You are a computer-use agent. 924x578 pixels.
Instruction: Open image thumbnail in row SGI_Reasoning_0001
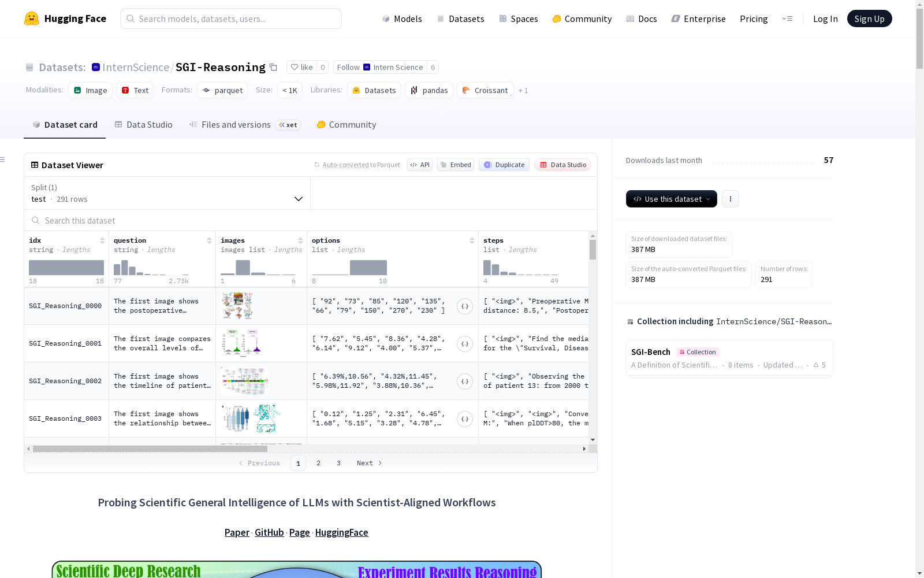tap(241, 343)
